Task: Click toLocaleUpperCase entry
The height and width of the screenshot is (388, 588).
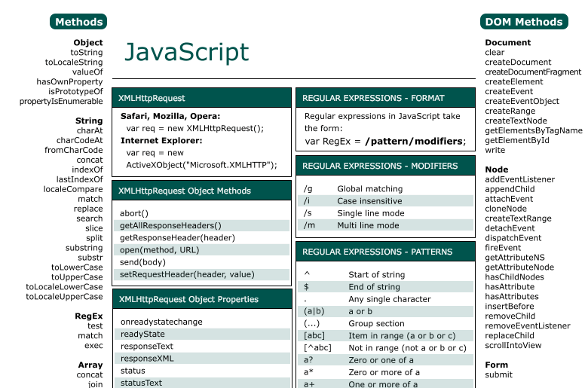Action: click(x=64, y=297)
